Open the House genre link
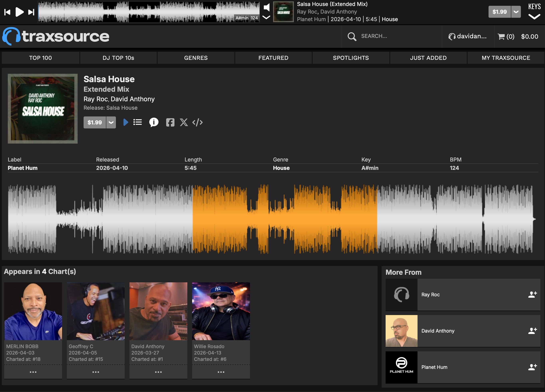 281,168
